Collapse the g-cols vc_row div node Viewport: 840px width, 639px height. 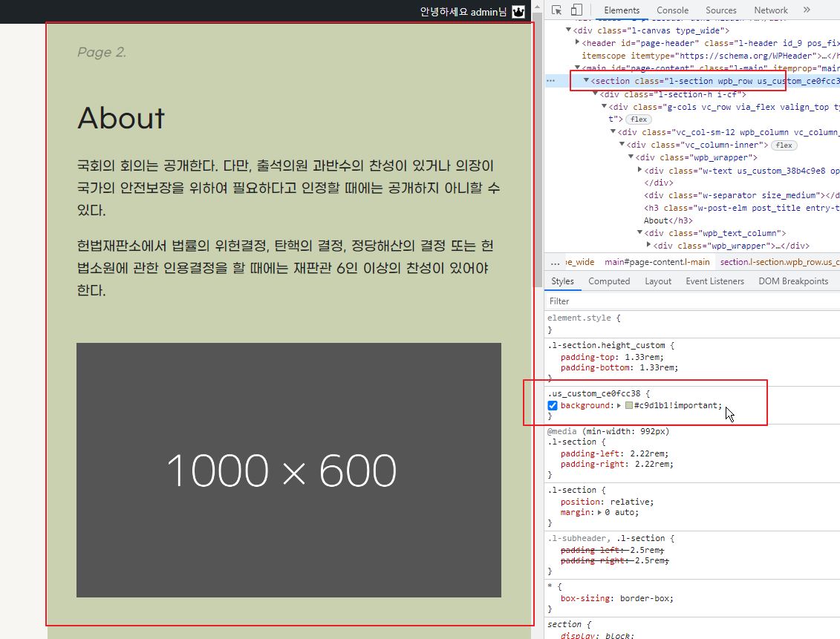click(x=605, y=107)
